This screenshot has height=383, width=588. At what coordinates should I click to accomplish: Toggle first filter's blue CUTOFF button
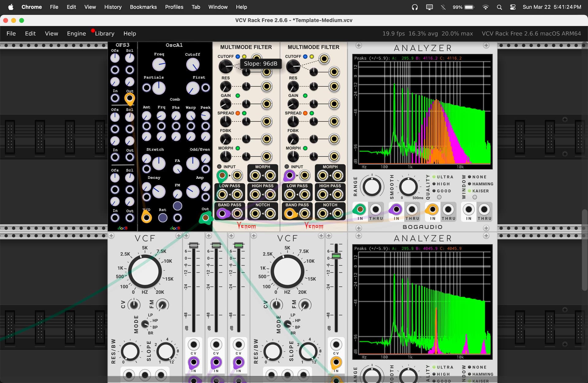click(238, 56)
